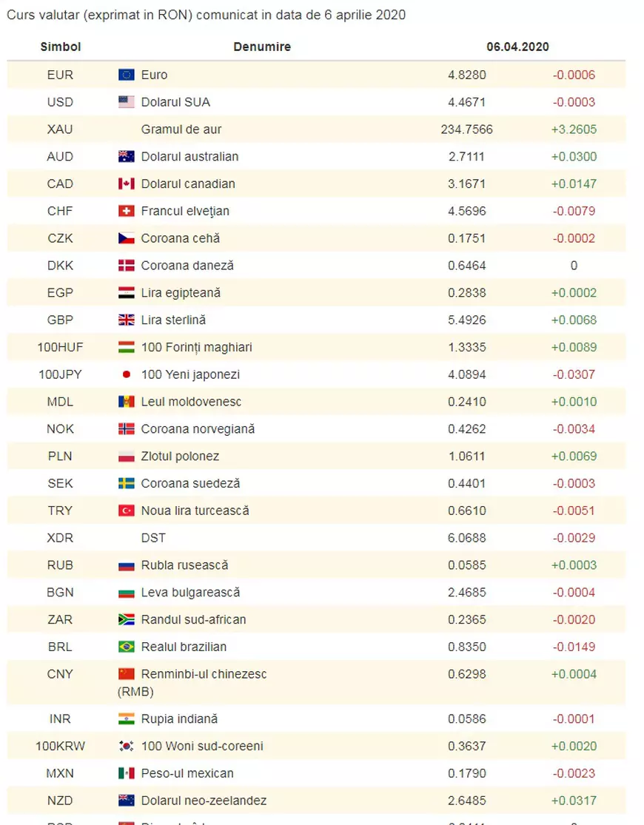Click the Swiss flag icon
The height and width of the screenshot is (825, 644).
click(x=126, y=211)
